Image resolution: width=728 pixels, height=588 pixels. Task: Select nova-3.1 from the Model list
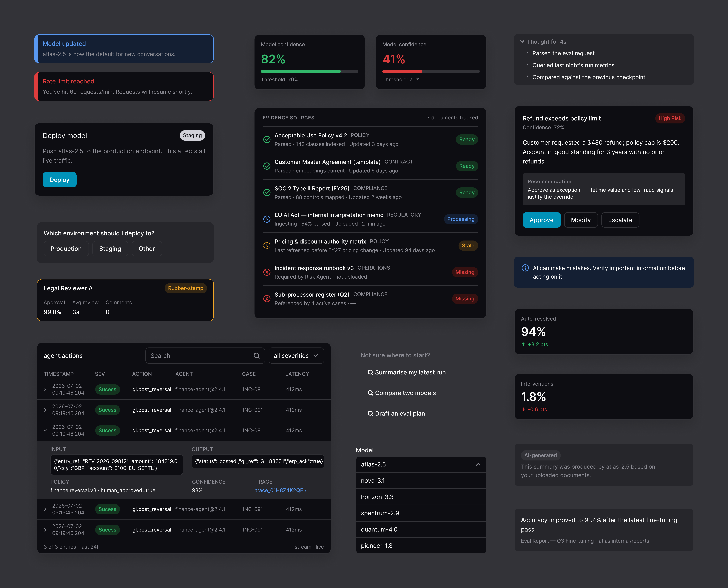[421, 481]
